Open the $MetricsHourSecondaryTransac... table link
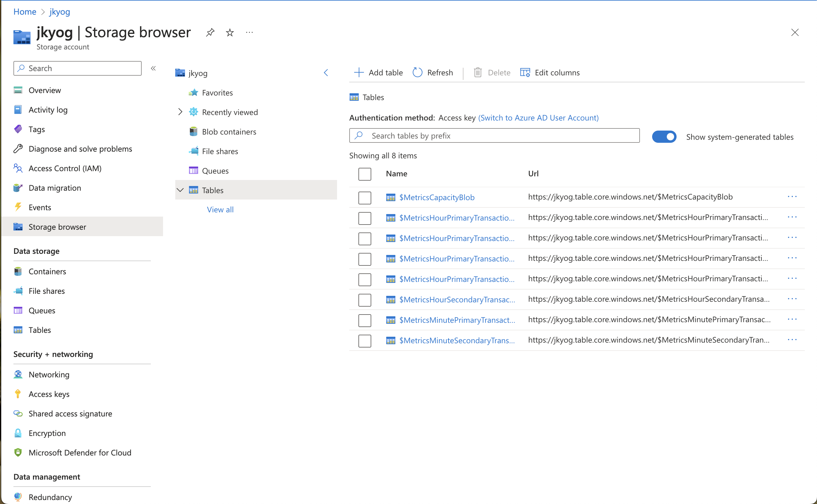This screenshot has height=504, width=817. pos(457,299)
